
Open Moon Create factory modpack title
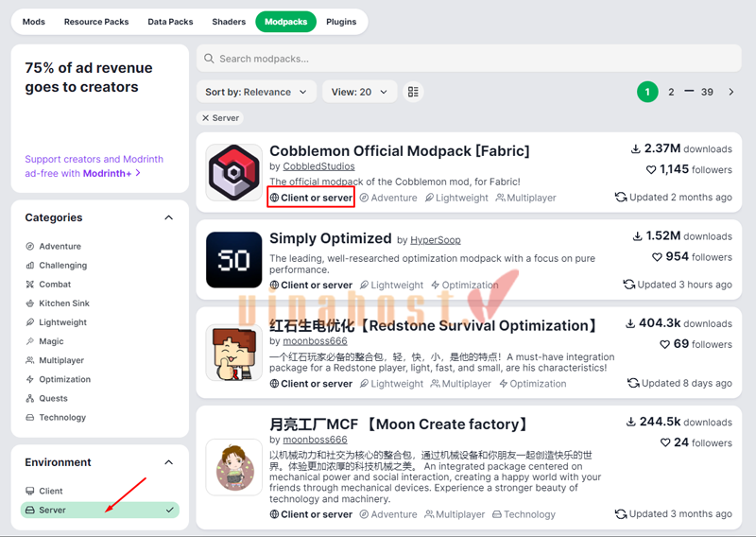pyautogui.click(x=398, y=424)
